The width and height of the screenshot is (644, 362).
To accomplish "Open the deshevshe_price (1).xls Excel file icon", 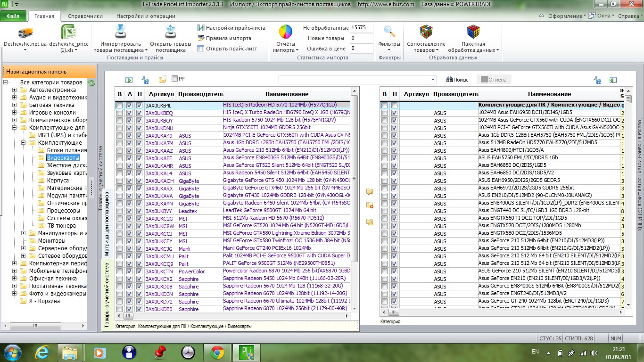I will coord(69,32).
